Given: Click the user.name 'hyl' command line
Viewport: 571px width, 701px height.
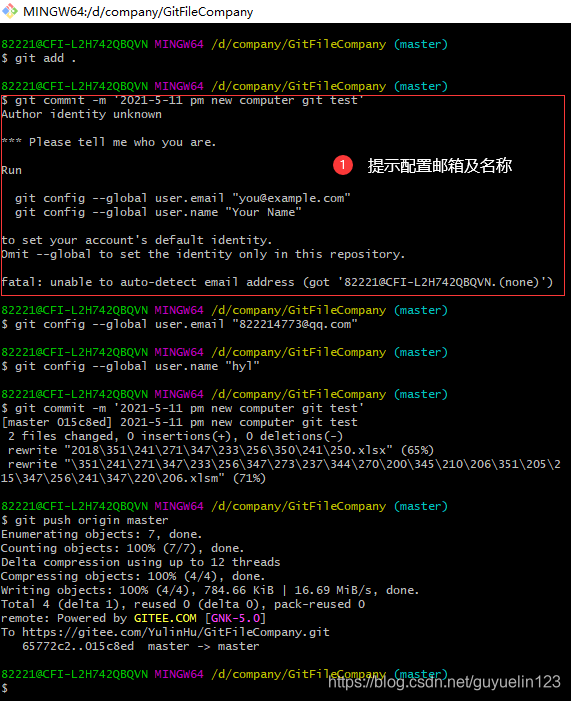Looking at the screenshot, I should 131,366.
